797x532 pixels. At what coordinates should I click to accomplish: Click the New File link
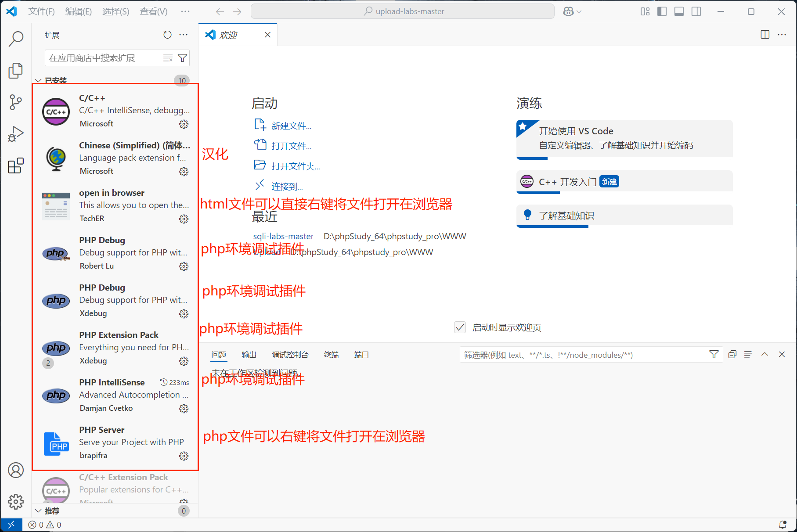(292, 126)
